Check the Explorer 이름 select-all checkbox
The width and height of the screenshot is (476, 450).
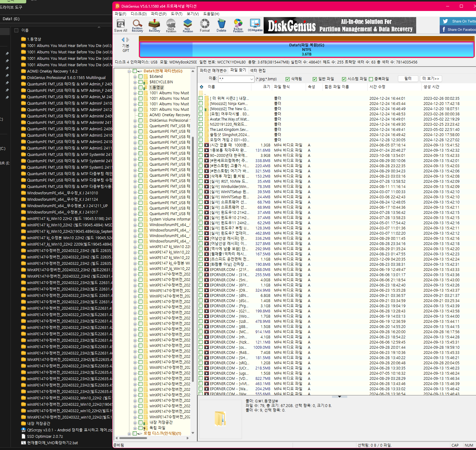point(16,30)
